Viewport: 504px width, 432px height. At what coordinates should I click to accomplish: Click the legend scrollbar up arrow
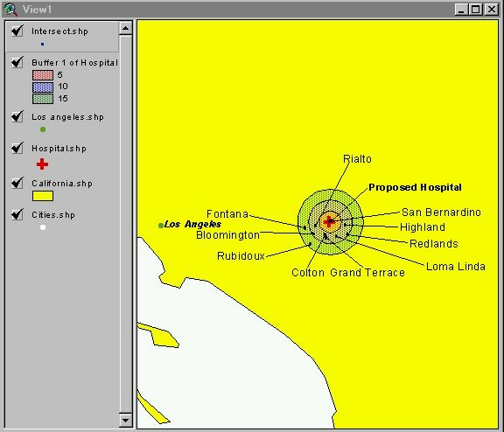point(125,29)
